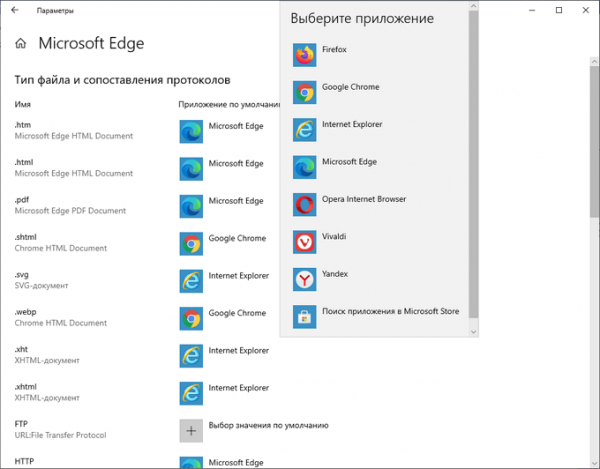Click the Chrome icon for .shtml
Viewport: 600px width, 469px height.
[x=191, y=244]
